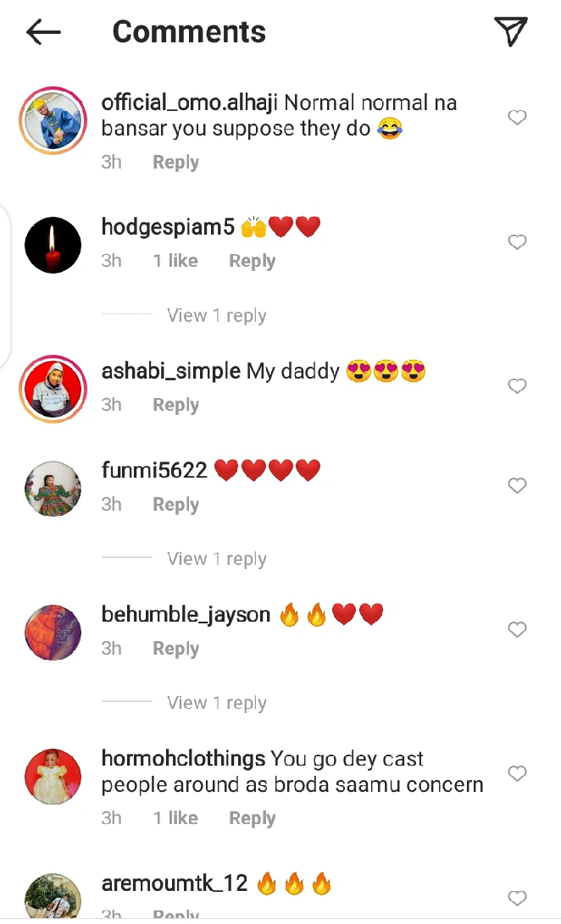Tap heart beside behumble_jayson's comment

pyautogui.click(x=517, y=629)
